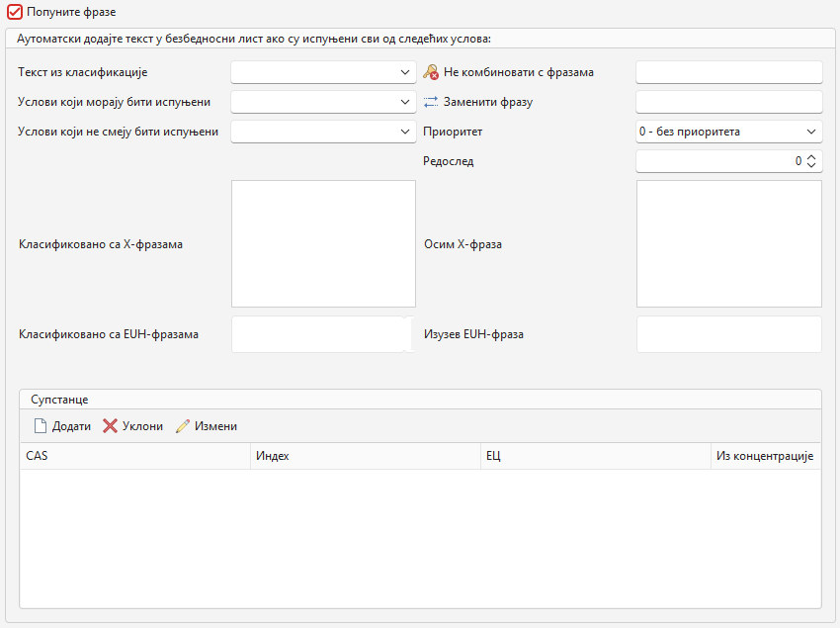Toggle the Попуните фразе checkbox
840x628 pixels.
(15, 12)
